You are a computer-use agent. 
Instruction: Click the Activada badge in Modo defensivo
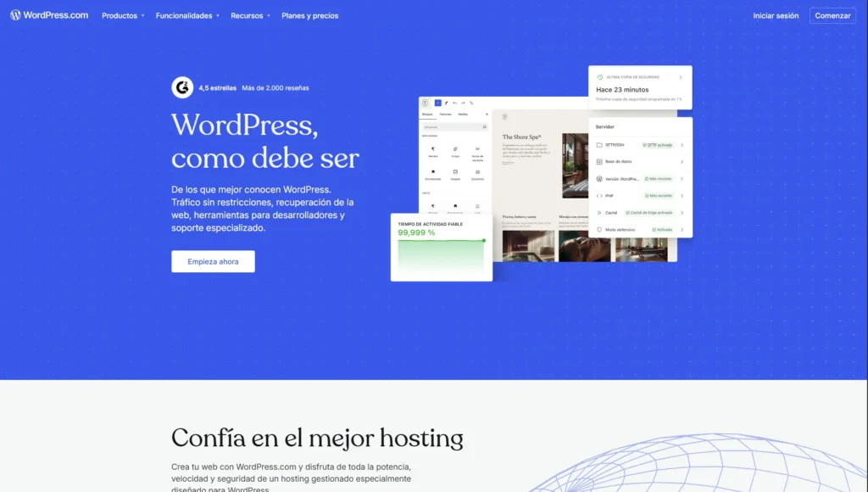pyautogui.click(x=662, y=229)
